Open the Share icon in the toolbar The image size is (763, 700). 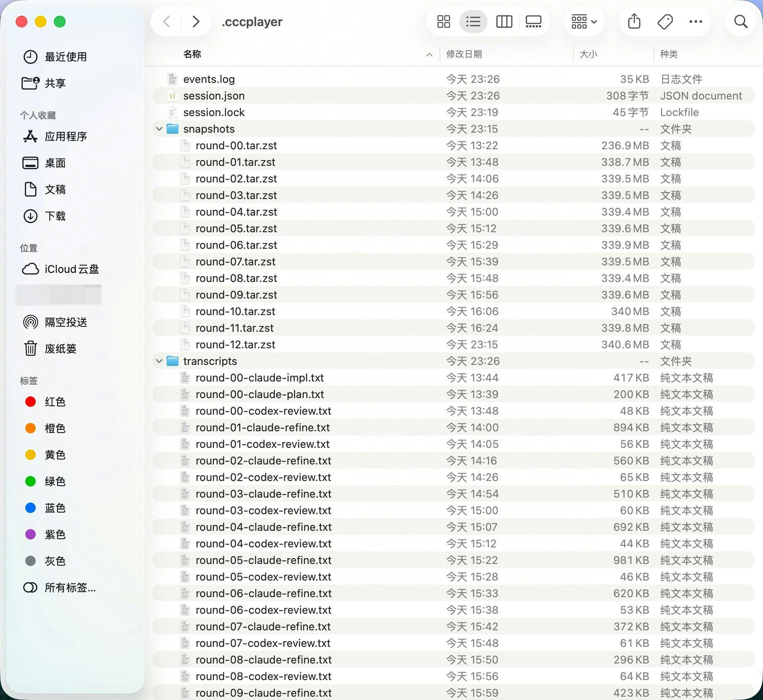click(633, 21)
